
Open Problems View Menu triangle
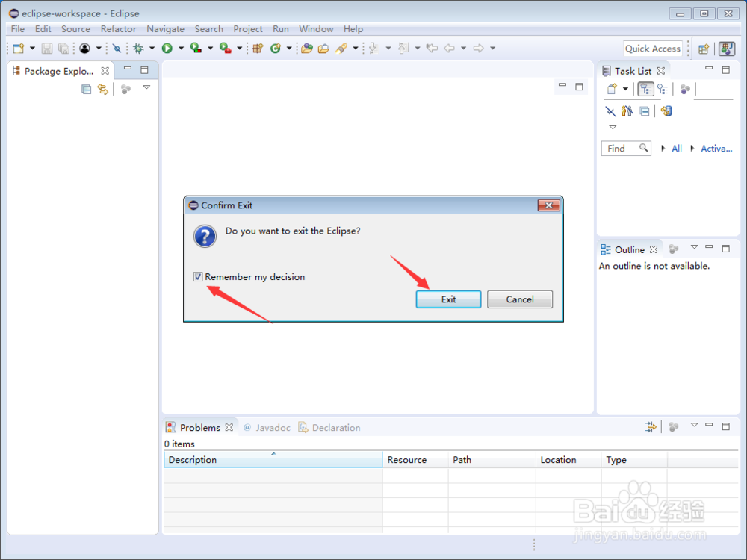pyautogui.click(x=694, y=424)
